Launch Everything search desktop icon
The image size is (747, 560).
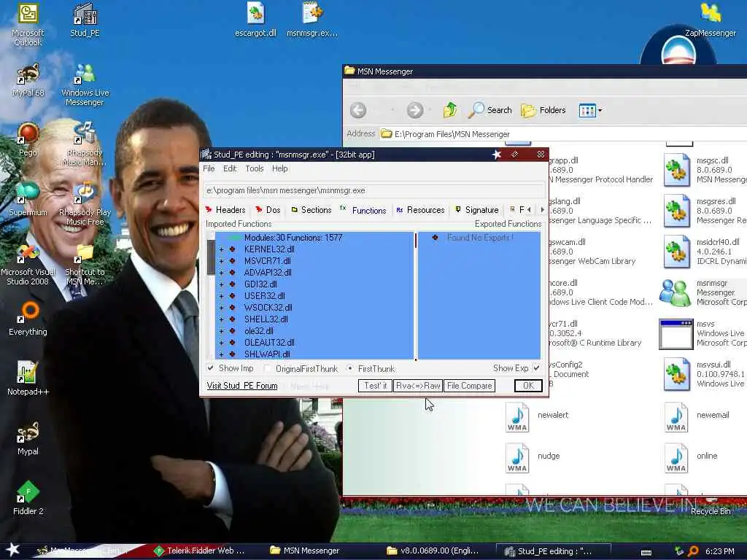click(x=28, y=319)
